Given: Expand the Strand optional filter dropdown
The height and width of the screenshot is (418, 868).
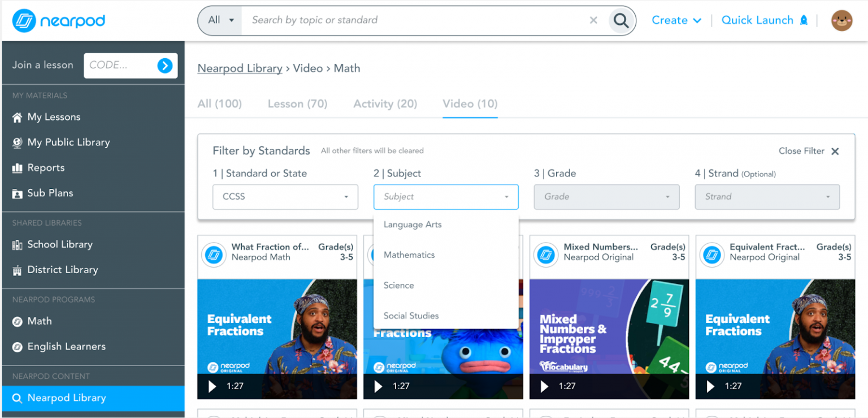Looking at the screenshot, I should [x=767, y=197].
